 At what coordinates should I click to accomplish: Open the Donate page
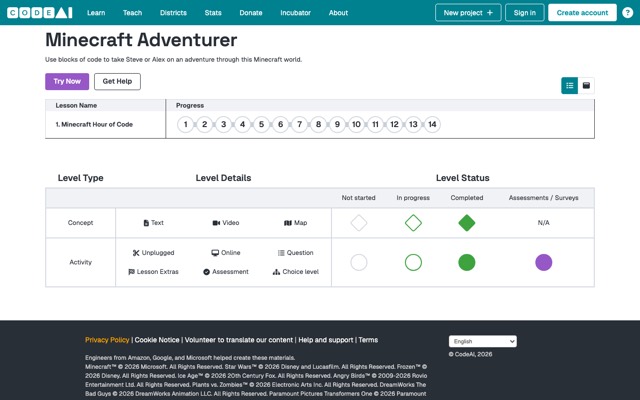tap(251, 13)
